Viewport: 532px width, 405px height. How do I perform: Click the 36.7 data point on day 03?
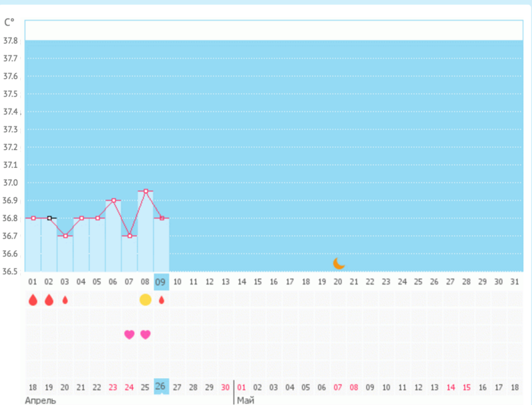pyautogui.click(x=65, y=236)
